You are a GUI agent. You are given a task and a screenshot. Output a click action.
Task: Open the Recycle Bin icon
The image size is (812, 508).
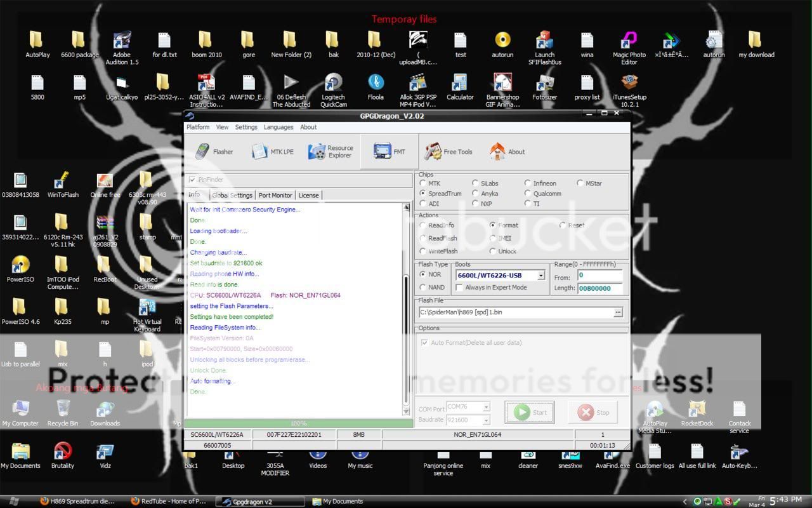[x=63, y=413]
